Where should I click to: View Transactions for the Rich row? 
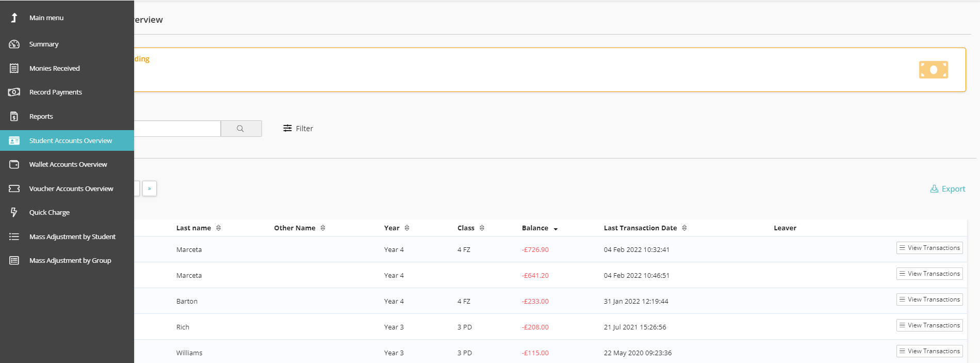929,325
